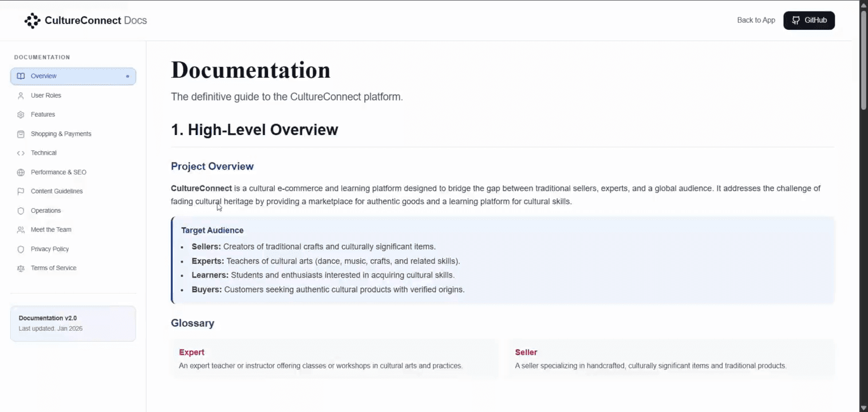Click the shield icon beside Privacy Policy
868x412 pixels.
coord(21,249)
